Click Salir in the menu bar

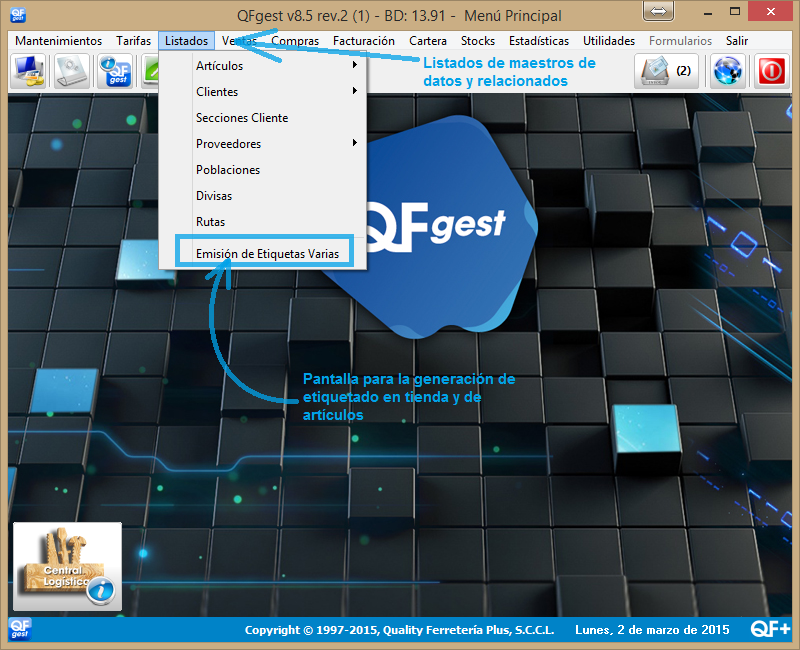coord(737,41)
